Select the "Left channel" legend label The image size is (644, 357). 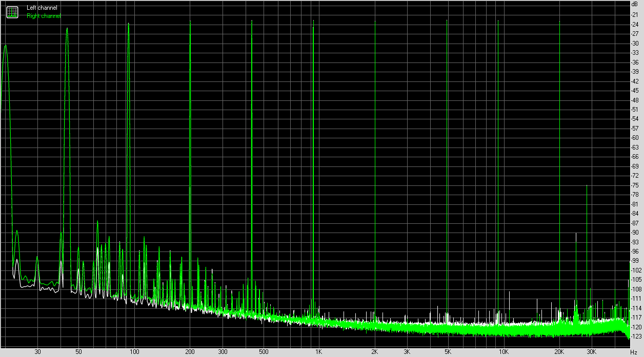coord(42,8)
